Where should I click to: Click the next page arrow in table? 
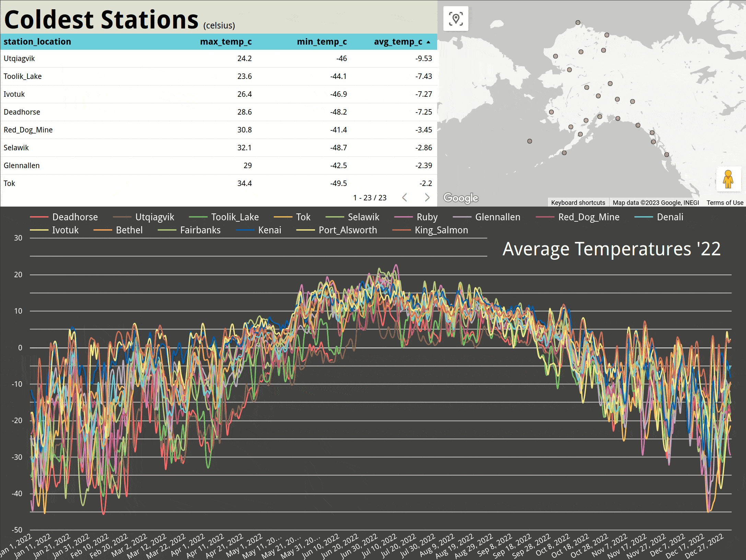point(427,197)
